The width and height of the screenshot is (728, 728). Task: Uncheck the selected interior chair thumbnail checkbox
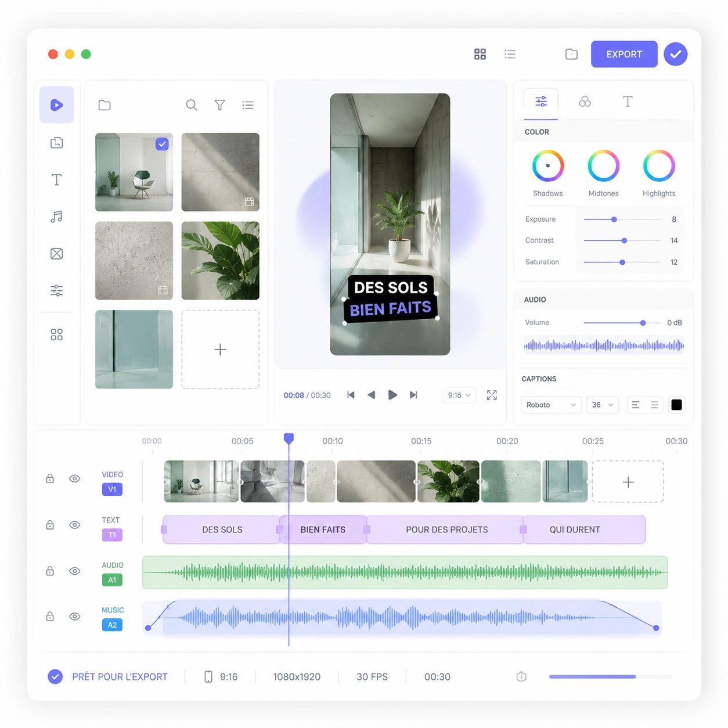pyautogui.click(x=162, y=144)
